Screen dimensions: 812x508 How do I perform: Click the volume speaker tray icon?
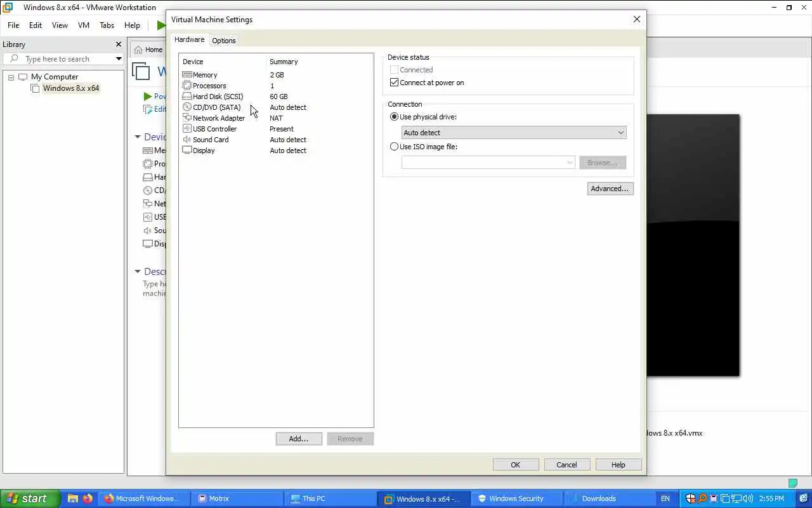pyautogui.click(x=748, y=498)
